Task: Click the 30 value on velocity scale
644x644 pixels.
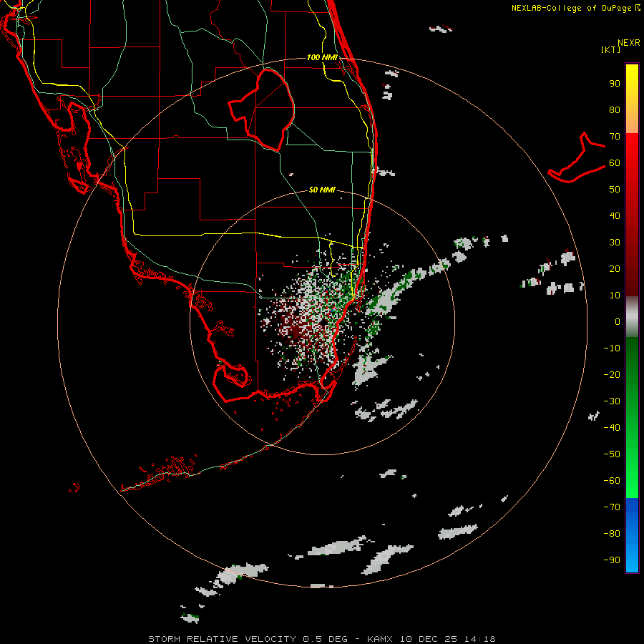Action: [615, 243]
